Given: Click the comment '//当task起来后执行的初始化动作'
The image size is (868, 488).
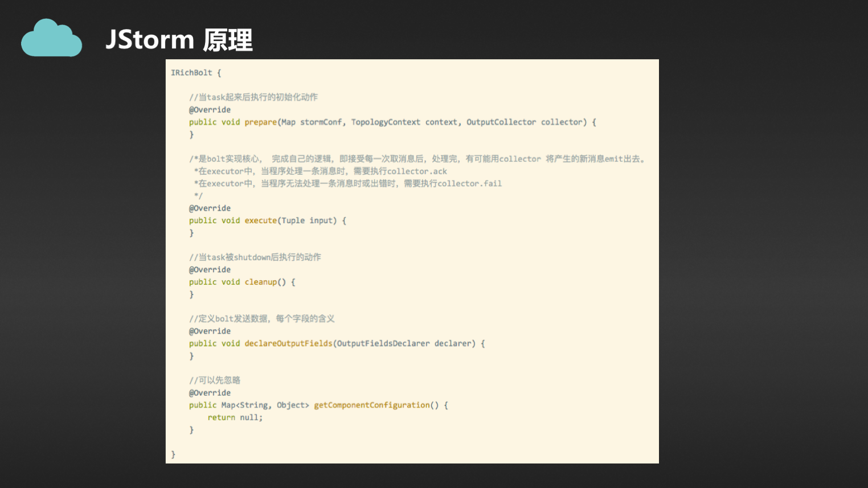Looking at the screenshot, I should (x=253, y=97).
